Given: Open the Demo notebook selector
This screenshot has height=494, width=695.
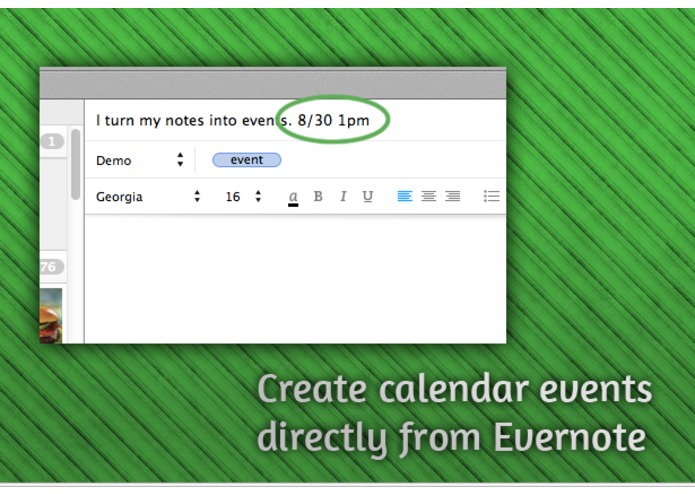Looking at the screenshot, I should click(x=140, y=160).
